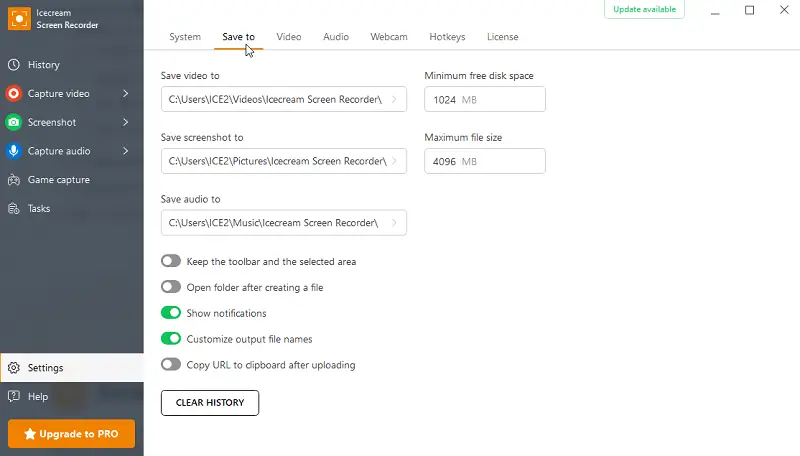Viewport: 800px width, 456px height.
Task: Open the Video settings tab
Action: [289, 37]
